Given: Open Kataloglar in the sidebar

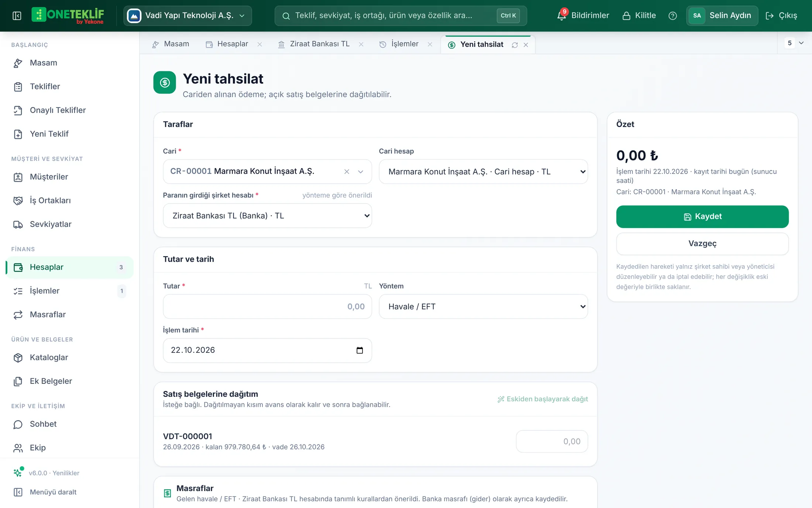Looking at the screenshot, I should pos(69,358).
